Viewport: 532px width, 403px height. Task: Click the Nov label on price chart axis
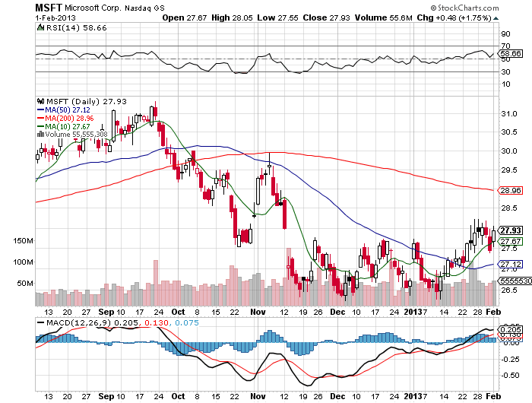[x=258, y=312]
